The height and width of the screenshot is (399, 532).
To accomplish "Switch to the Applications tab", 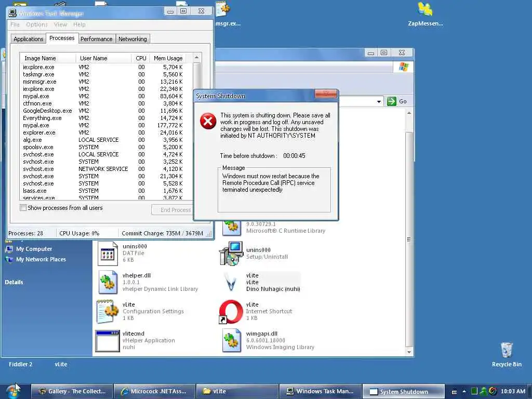I will (29, 39).
